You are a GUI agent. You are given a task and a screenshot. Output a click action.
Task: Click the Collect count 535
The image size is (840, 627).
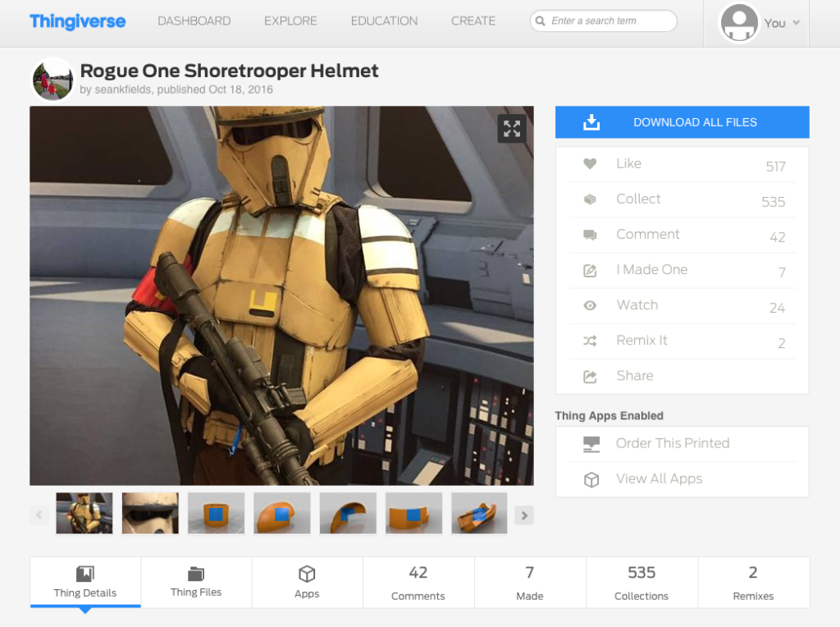coord(773,202)
